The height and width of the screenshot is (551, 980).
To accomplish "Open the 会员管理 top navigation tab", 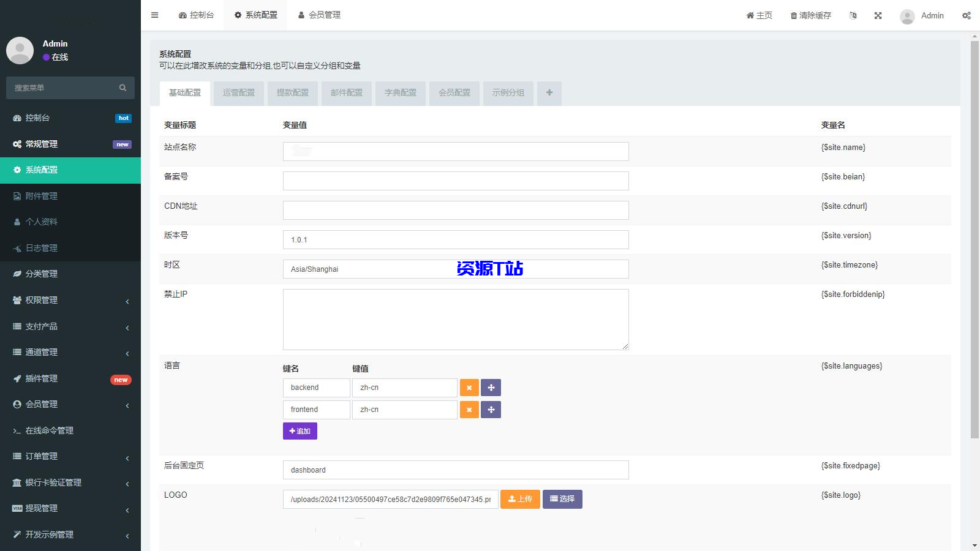I will click(x=319, y=15).
